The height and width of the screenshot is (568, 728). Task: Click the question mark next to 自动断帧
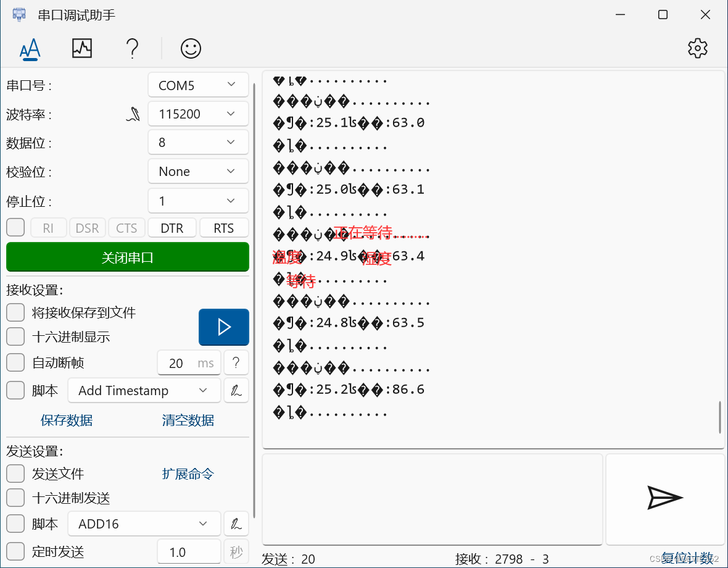click(236, 363)
